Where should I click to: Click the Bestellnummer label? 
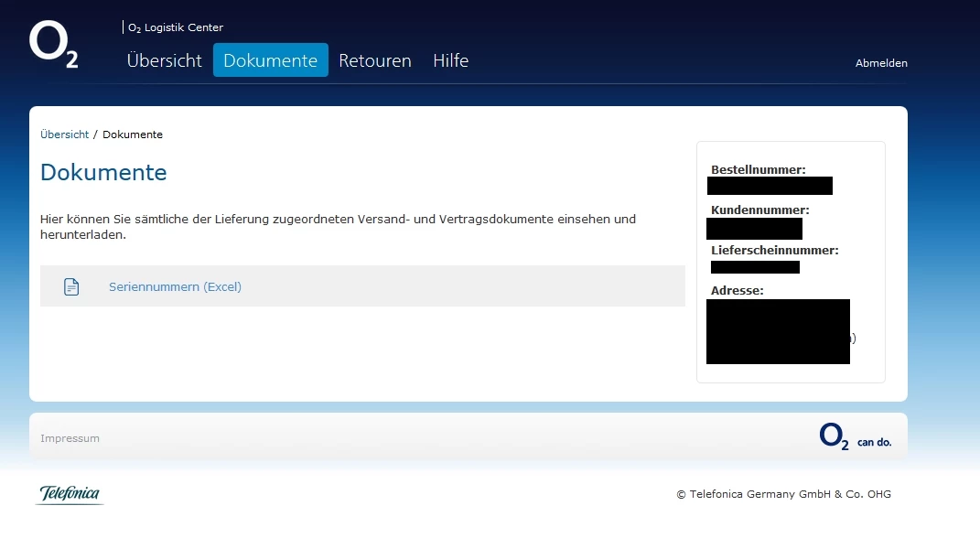(x=759, y=170)
